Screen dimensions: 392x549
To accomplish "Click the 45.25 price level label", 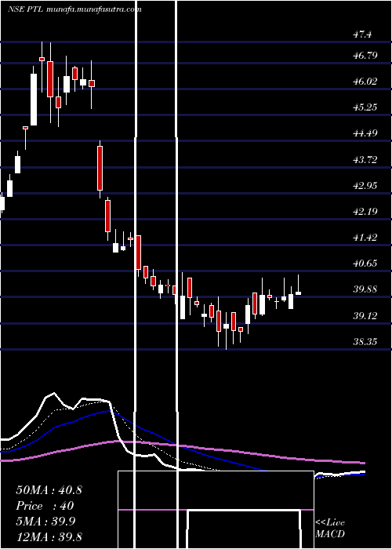I will [365, 107].
